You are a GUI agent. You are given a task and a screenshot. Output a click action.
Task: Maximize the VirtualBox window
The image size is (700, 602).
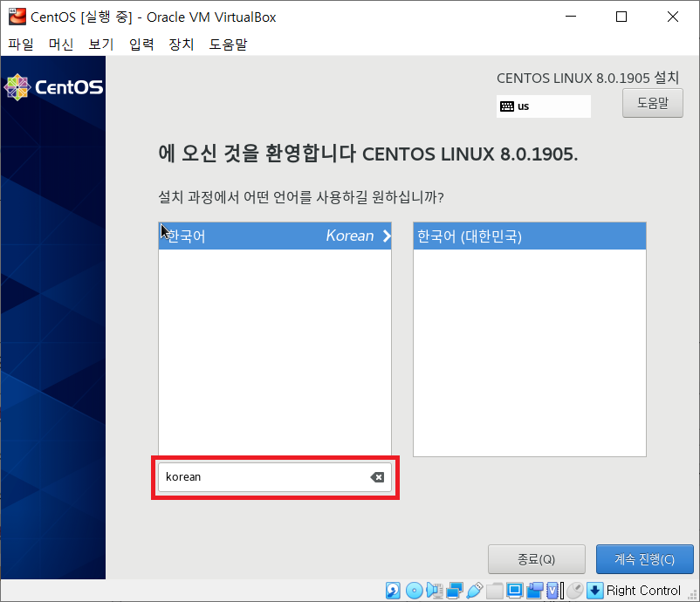(621, 17)
